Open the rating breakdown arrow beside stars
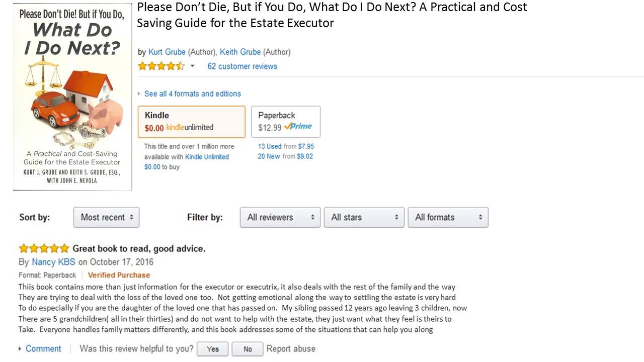This screenshot has height=362, width=644. click(192, 66)
